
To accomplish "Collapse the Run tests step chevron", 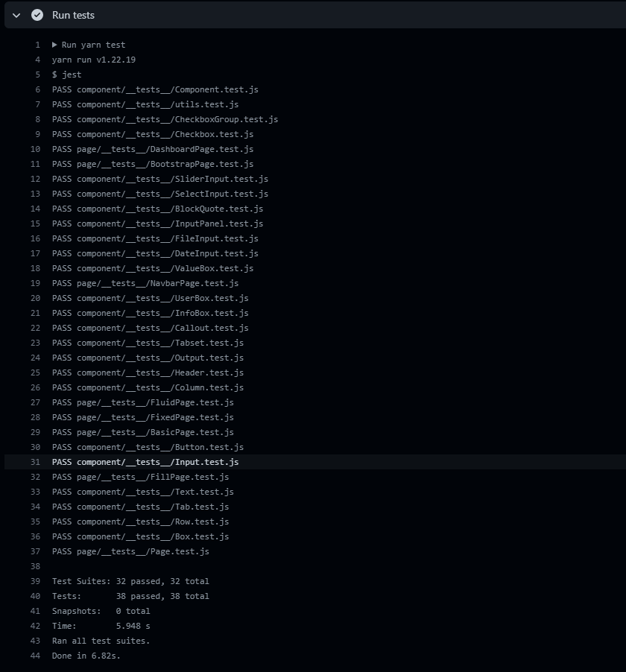I will coord(16,16).
